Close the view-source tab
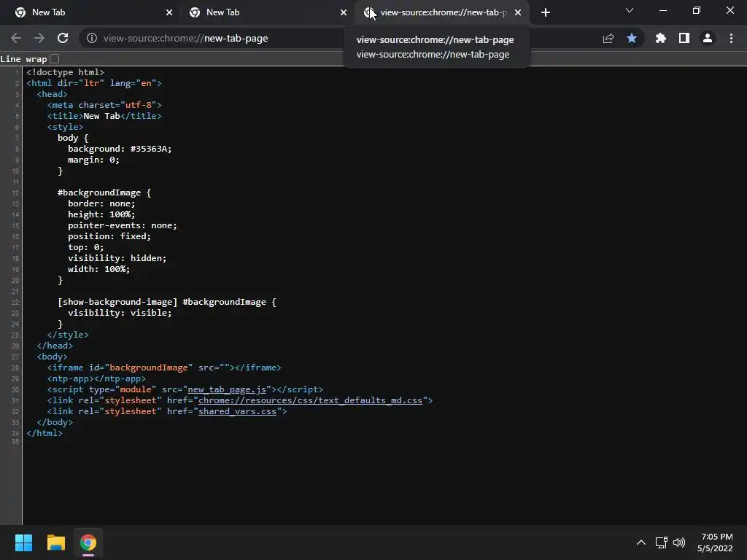The height and width of the screenshot is (560, 747). (518, 12)
